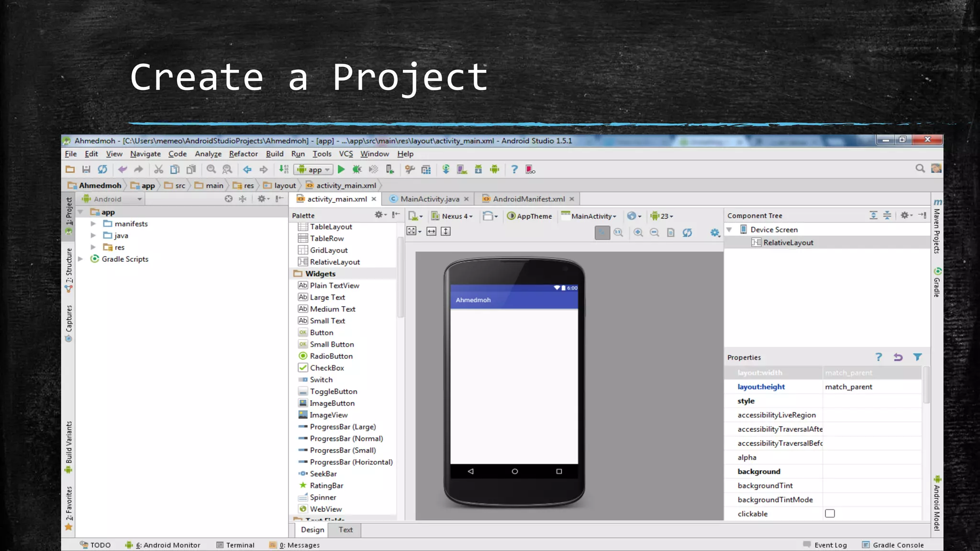Click the Help question mark toolbar icon
Viewport: 980px width, 551px height.
[514, 169]
